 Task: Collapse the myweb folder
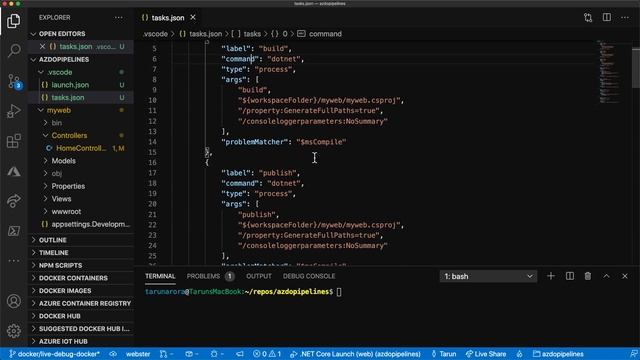click(81, 110)
